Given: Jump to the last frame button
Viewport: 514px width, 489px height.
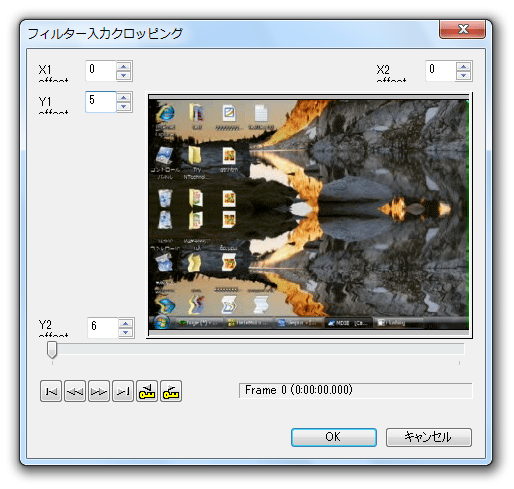Looking at the screenshot, I should click(x=123, y=391).
